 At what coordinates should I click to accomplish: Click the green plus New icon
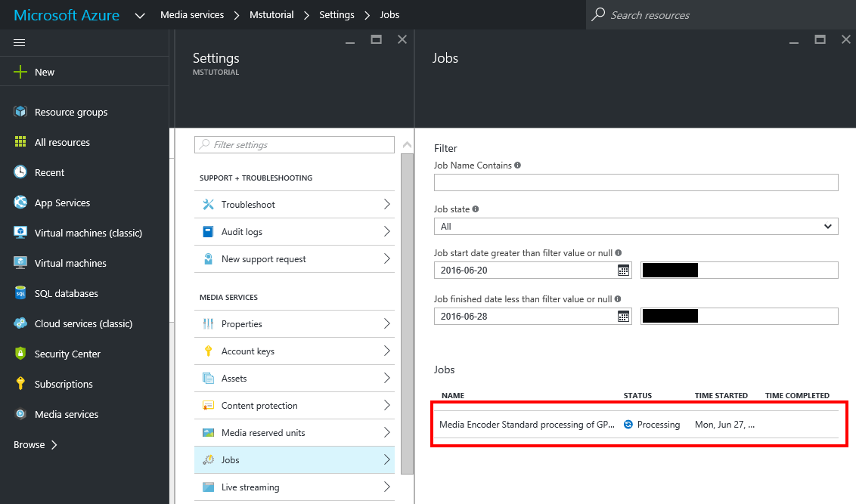pyautogui.click(x=20, y=72)
